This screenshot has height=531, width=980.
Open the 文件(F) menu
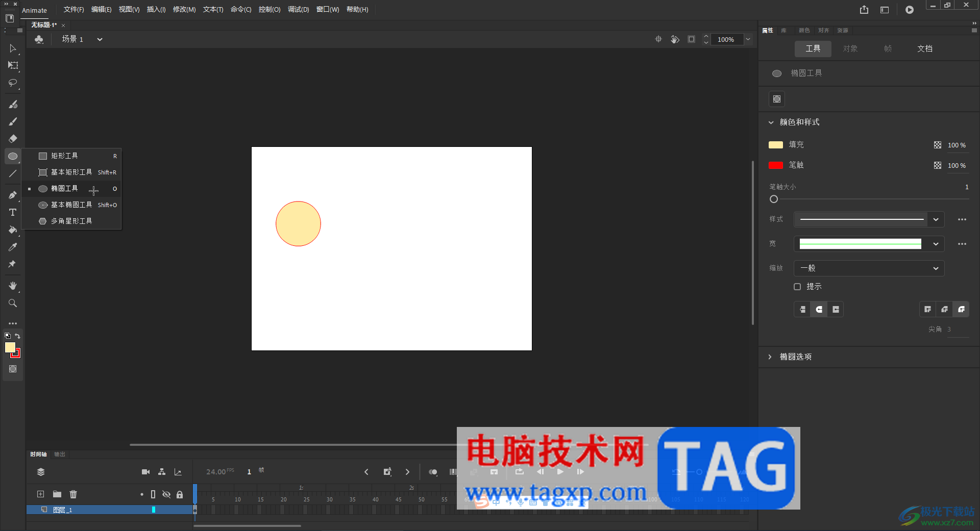point(73,10)
